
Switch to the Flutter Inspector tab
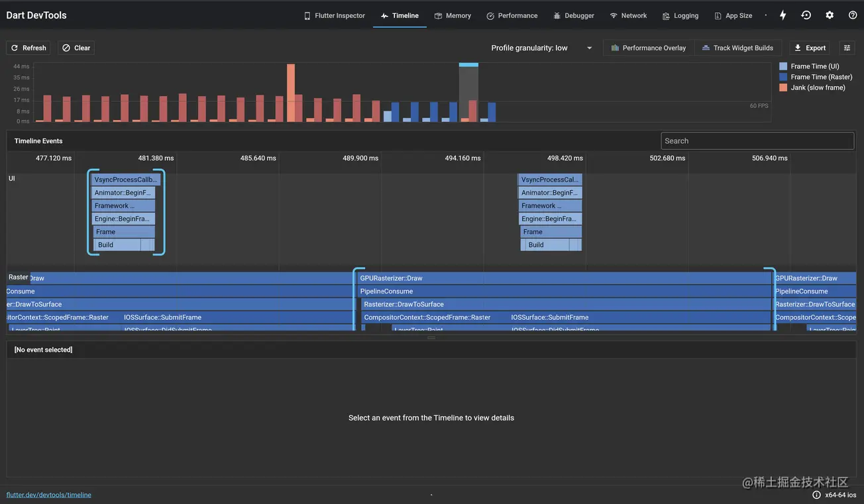334,15
